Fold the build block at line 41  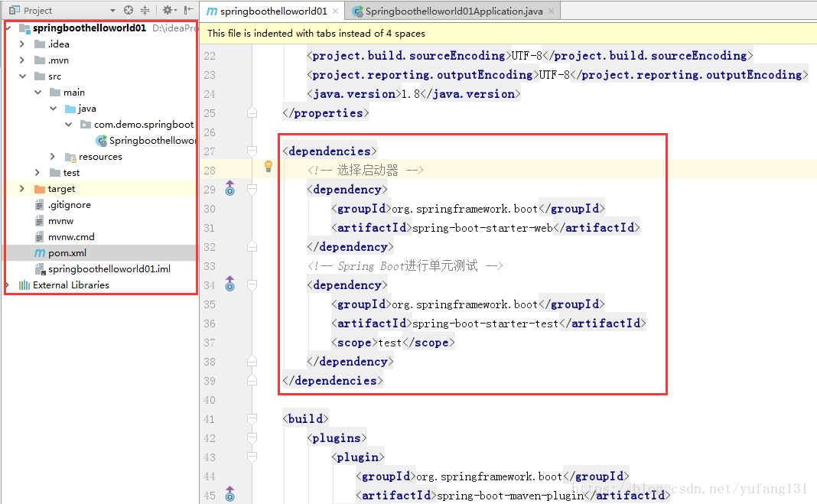[252, 418]
